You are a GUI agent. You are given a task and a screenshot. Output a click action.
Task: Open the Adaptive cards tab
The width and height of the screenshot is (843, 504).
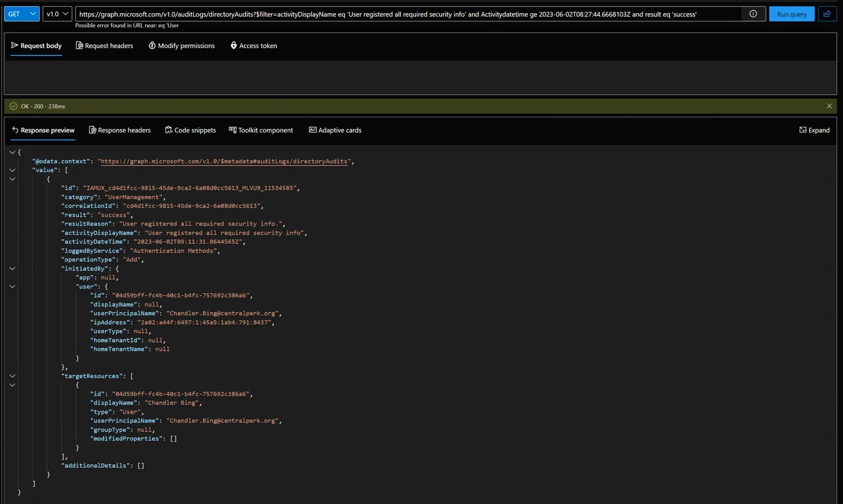click(x=335, y=130)
